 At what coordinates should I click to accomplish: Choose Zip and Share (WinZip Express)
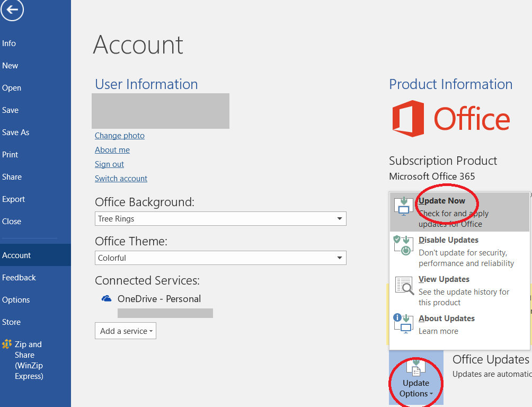29,360
